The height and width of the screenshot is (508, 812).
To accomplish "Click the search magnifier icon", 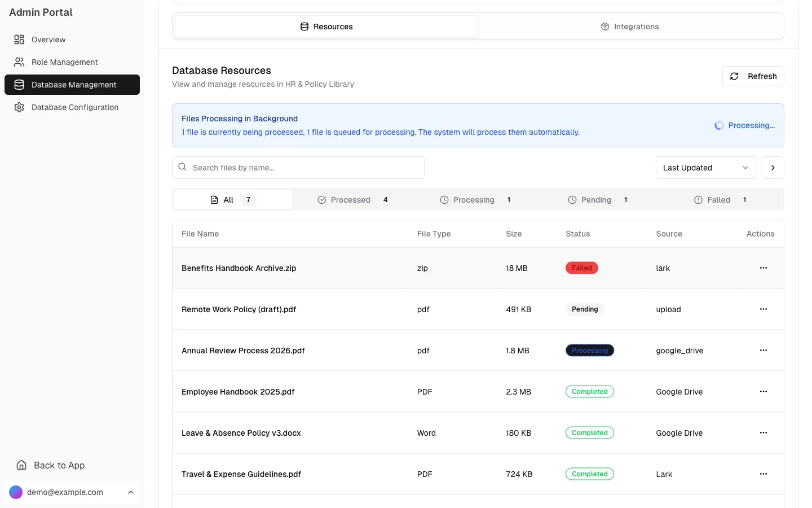I will point(182,167).
